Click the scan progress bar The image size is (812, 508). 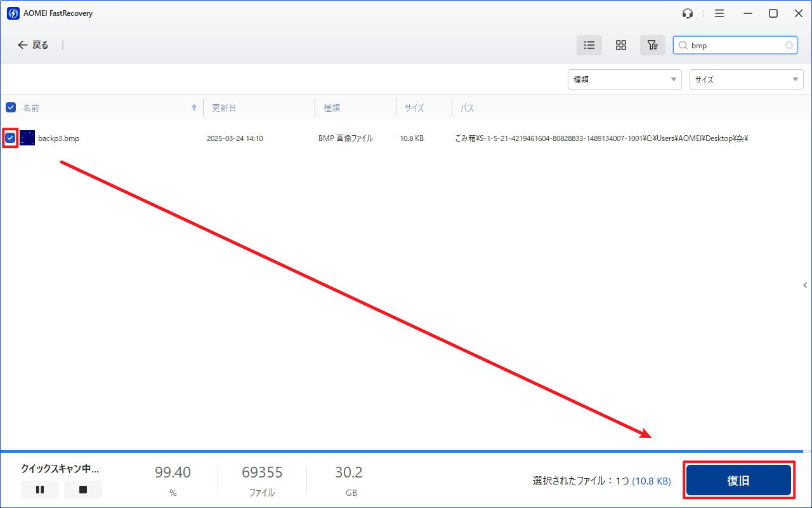(x=406, y=451)
